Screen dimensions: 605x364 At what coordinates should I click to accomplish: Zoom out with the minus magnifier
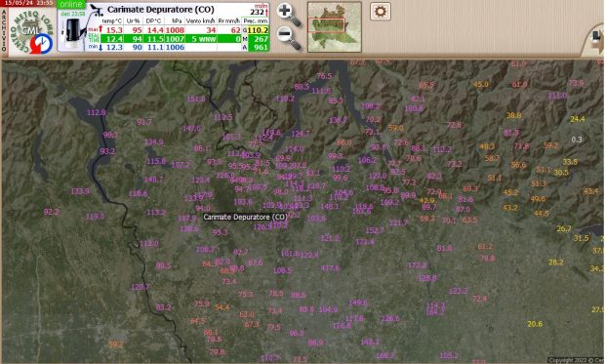[289, 39]
